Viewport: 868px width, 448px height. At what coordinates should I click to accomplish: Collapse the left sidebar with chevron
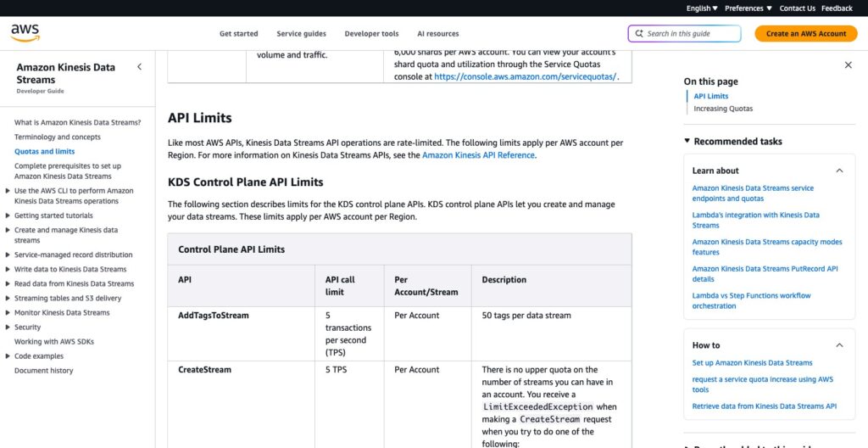(140, 67)
